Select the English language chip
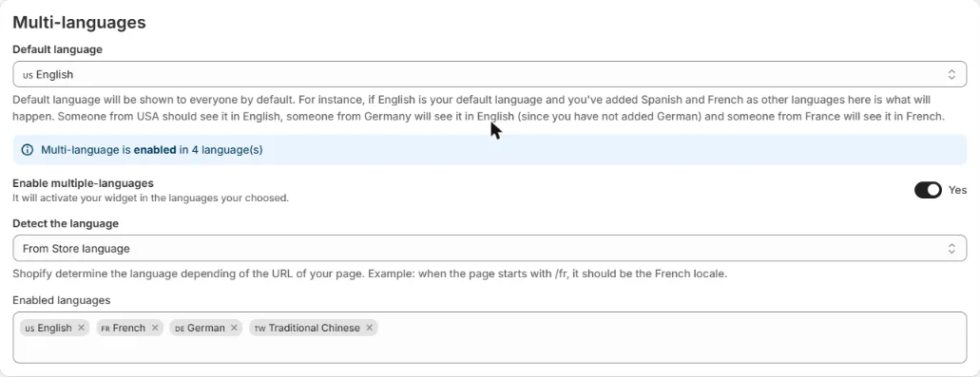Screen dimensions: 980x377 54,328
